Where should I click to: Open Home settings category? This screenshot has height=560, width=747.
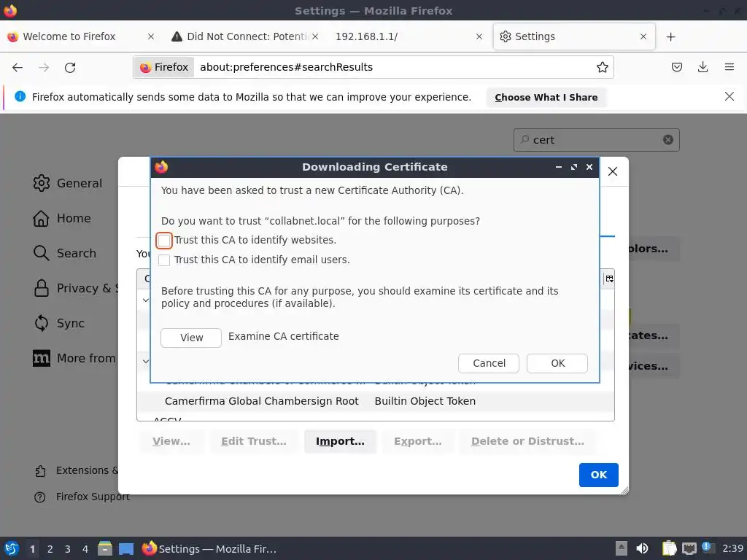(x=62, y=219)
